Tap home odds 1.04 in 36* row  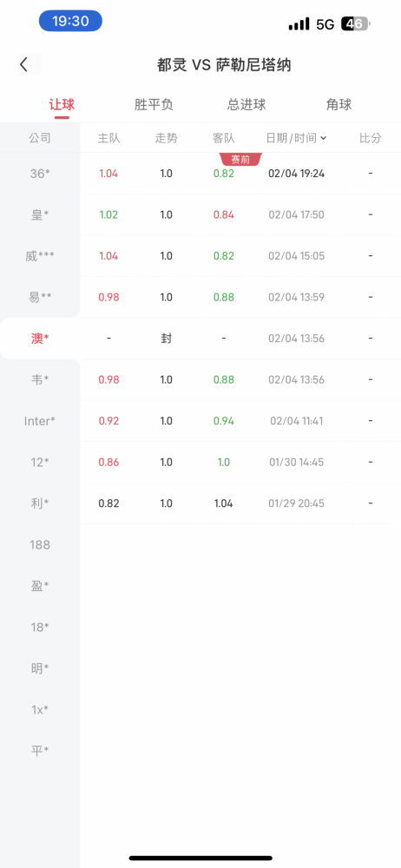(x=108, y=174)
